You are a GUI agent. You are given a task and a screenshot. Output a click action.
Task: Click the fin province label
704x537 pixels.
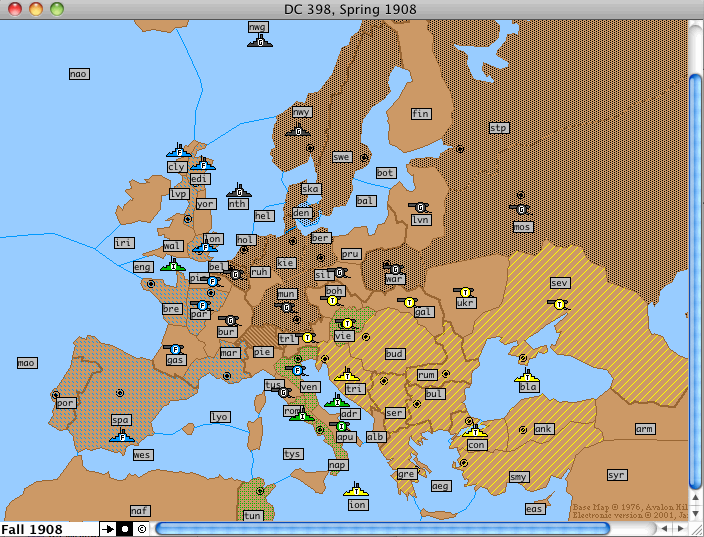point(421,114)
